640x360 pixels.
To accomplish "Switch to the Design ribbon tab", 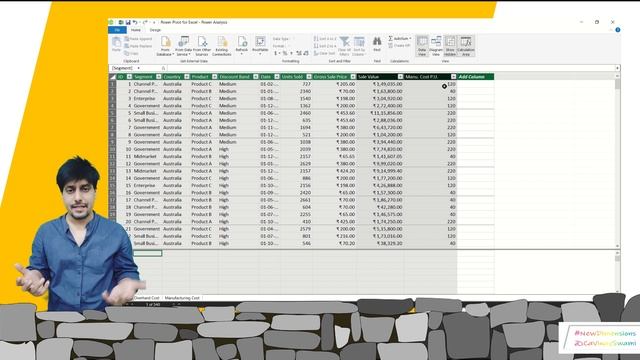I will [x=155, y=30].
